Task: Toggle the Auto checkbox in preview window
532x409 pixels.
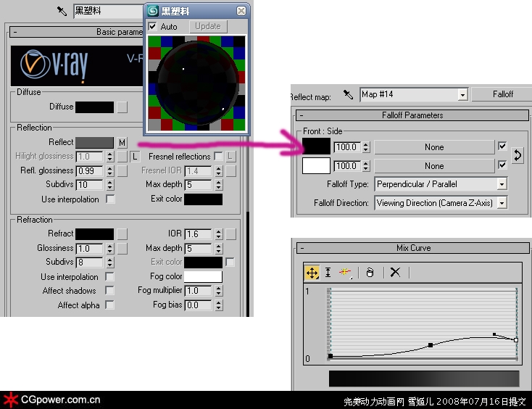Action: point(153,27)
